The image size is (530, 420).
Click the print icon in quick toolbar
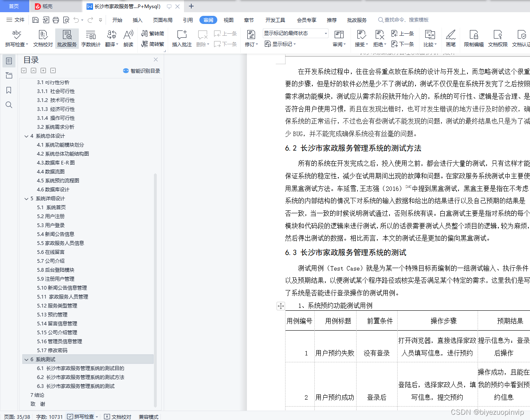tap(56, 20)
